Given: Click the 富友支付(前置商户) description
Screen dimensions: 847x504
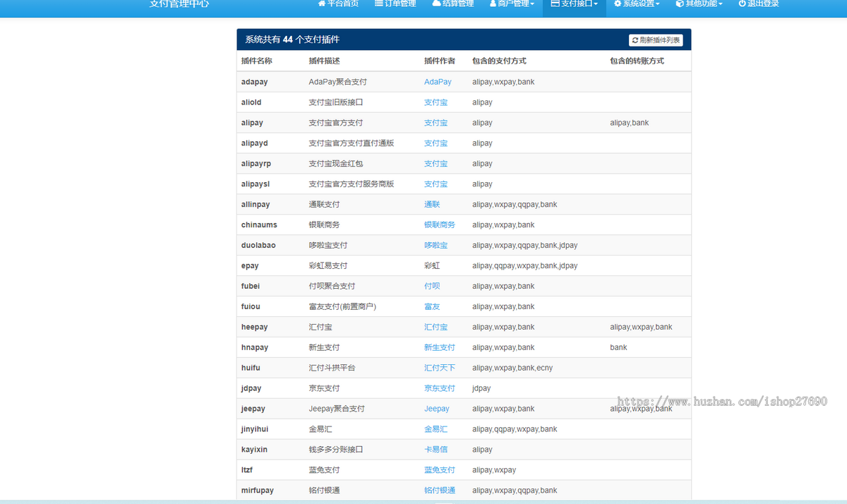Looking at the screenshot, I should pyautogui.click(x=342, y=307).
